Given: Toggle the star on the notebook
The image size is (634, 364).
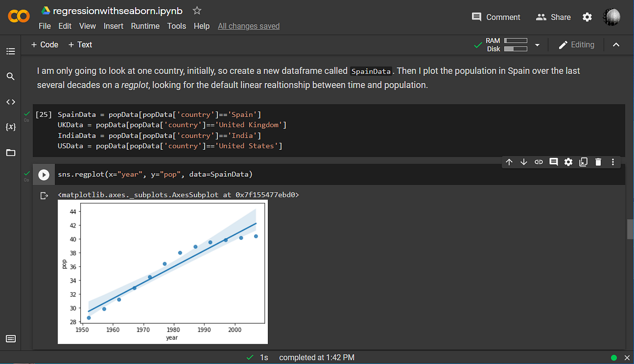Looking at the screenshot, I should 197,10.
